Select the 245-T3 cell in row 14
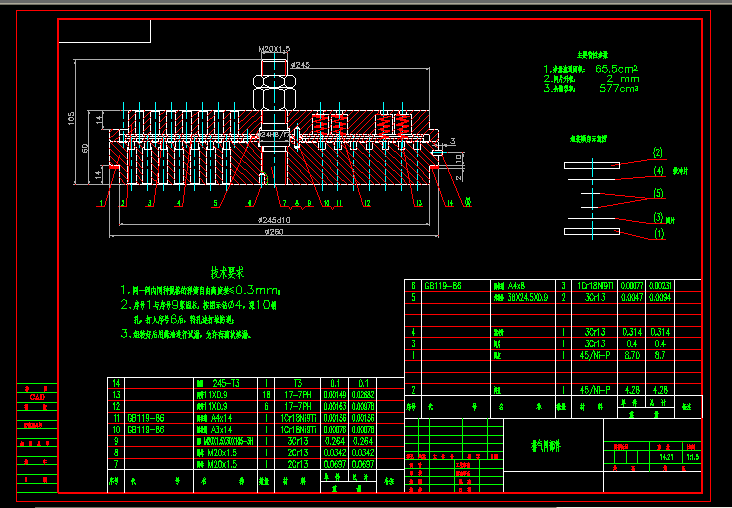 [226, 383]
